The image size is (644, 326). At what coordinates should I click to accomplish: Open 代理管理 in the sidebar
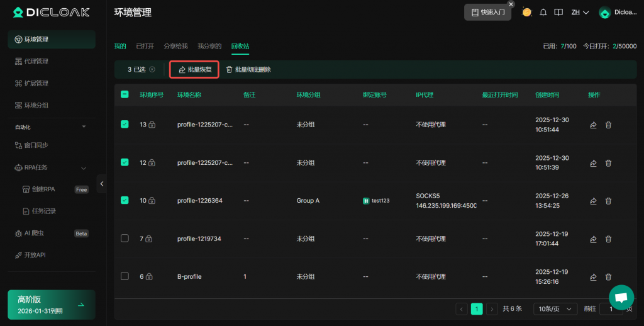click(x=36, y=61)
